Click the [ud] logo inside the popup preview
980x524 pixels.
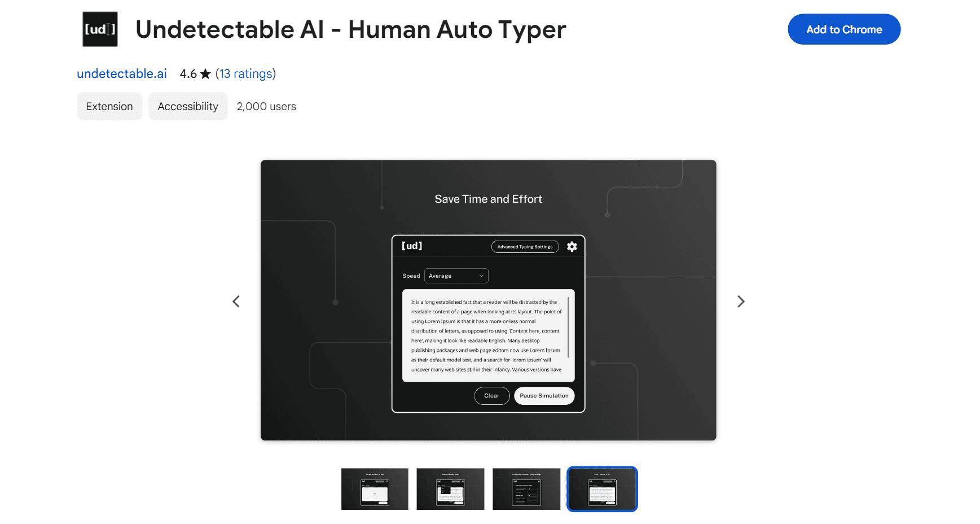412,246
